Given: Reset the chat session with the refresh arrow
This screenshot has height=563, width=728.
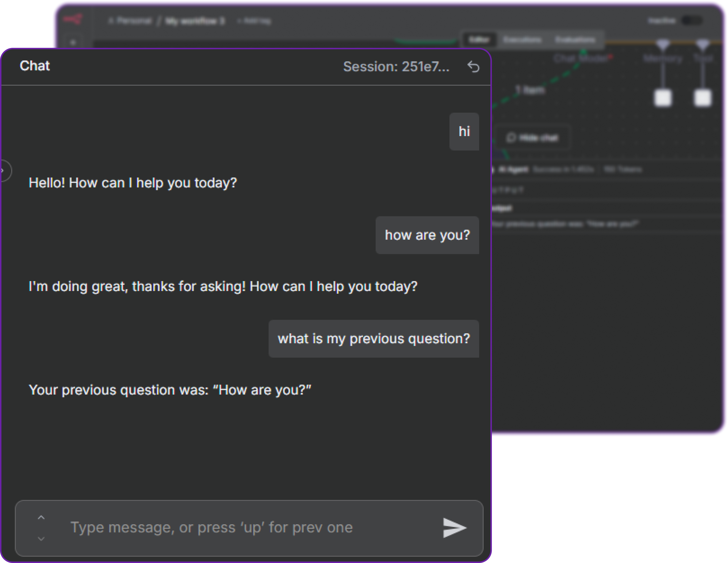Looking at the screenshot, I should point(473,67).
